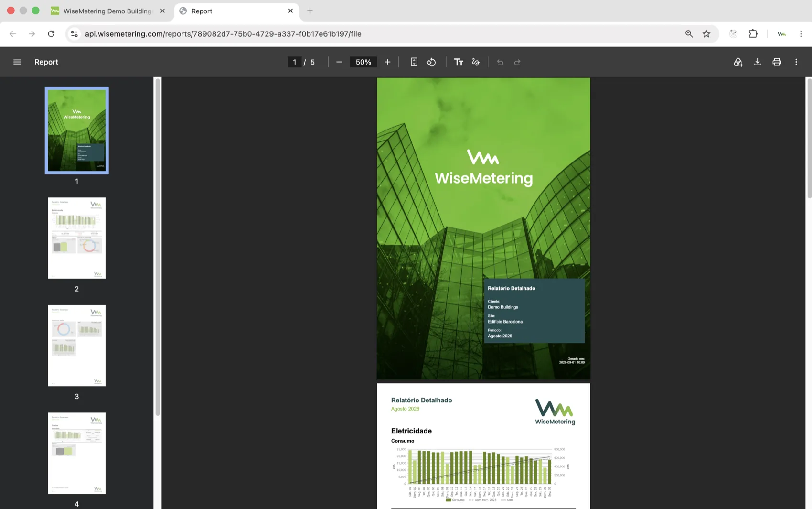
Task: Click the WiseMetering extension icon
Action: pos(781,34)
